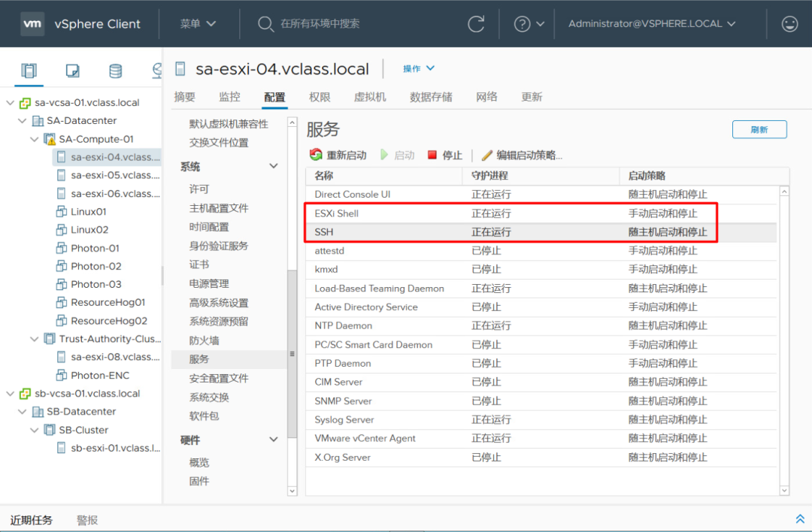
Task: Select the ESXi Shell service row
Action: 541,213
